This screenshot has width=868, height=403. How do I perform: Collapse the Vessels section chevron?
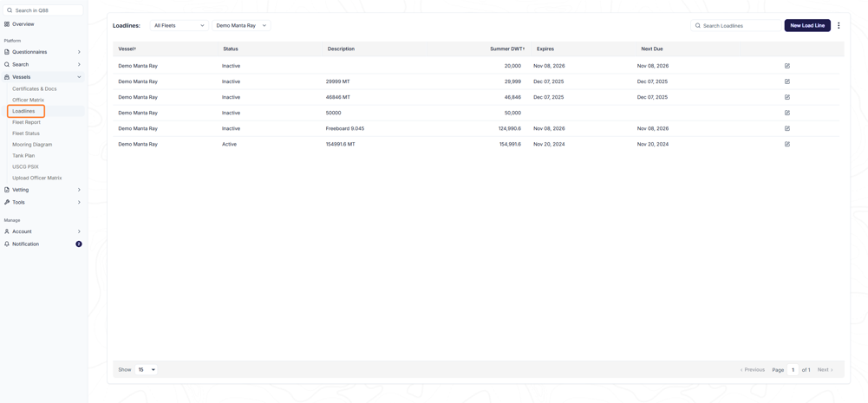[79, 77]
